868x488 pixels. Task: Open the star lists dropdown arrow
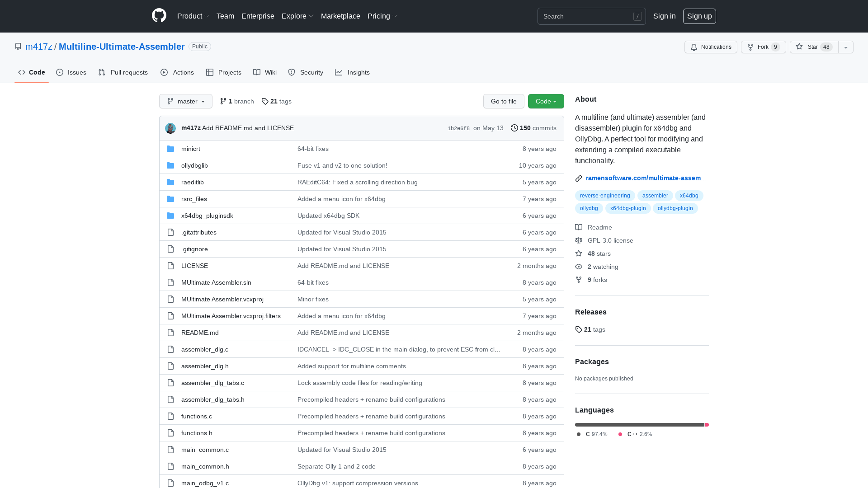pos(846,47)
